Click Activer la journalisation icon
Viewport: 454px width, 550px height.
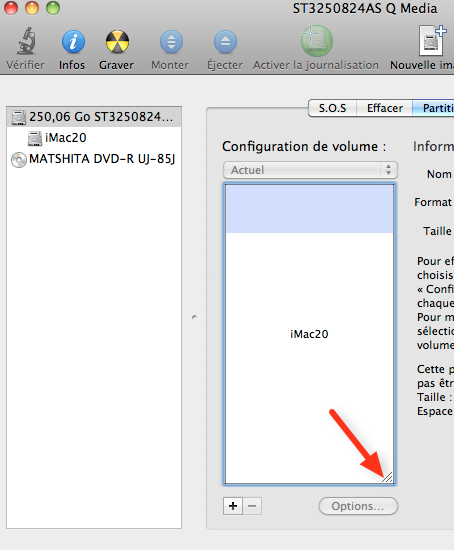(316, 41)
